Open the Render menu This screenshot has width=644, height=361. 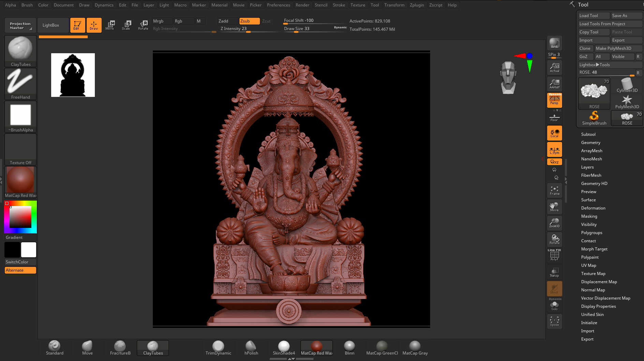coord(303,5)
